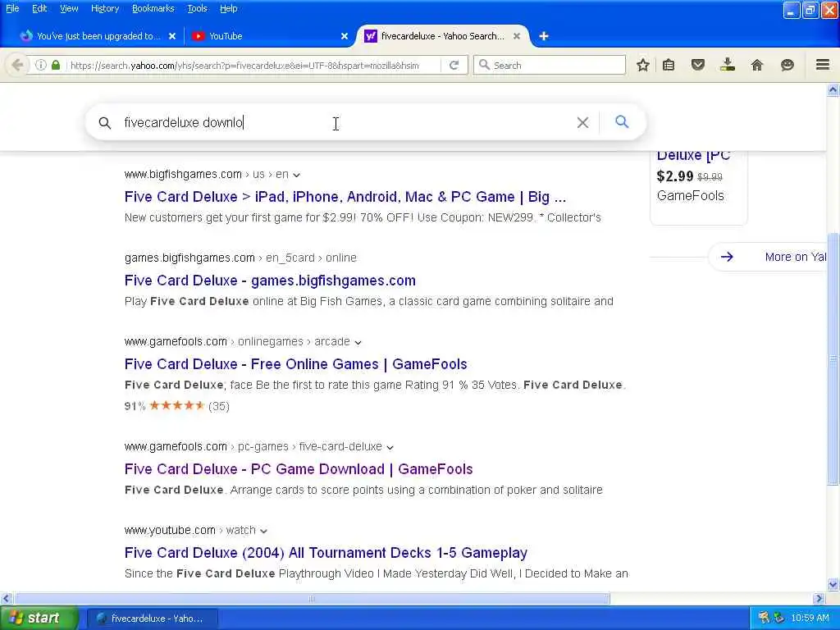Click the vertical scrollbar up arrow
The width and height of the screenshot is (840, 630).
coord(833,90)
